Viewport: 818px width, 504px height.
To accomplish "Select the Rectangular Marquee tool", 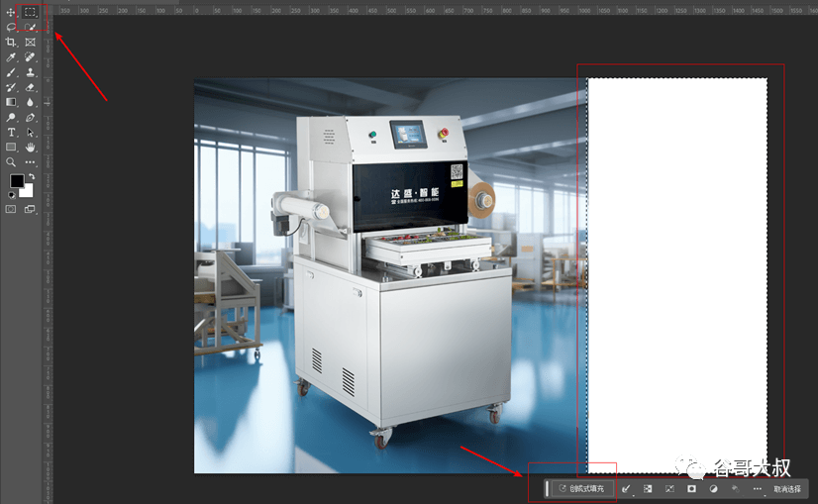I will point(31,12).
